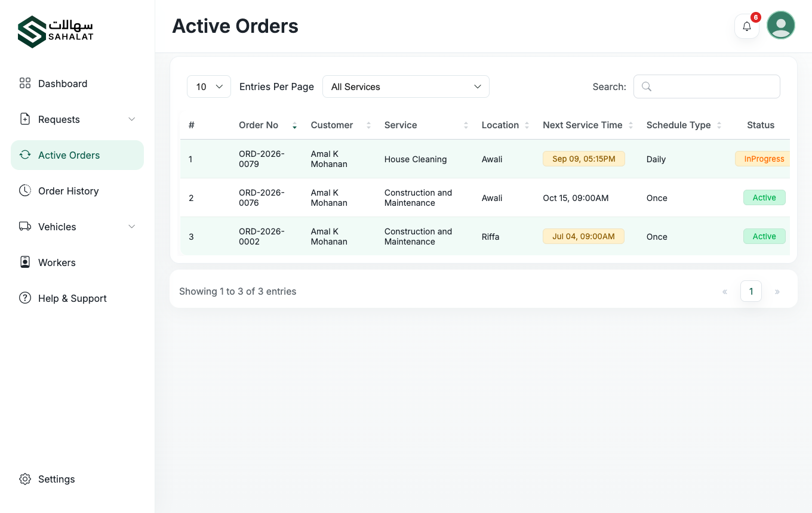Sort table by Location arrows
The width and height of the screenshot is (812, 513).
tap(527, 125)
